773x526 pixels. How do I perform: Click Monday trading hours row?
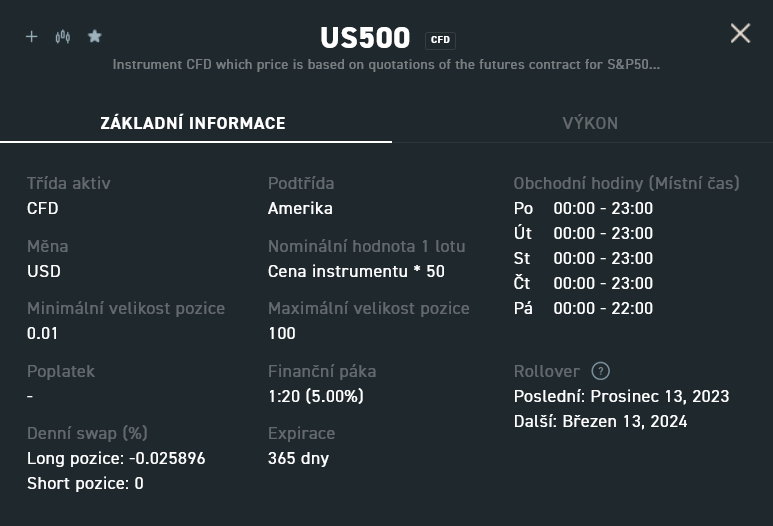(x=583, y=209)
